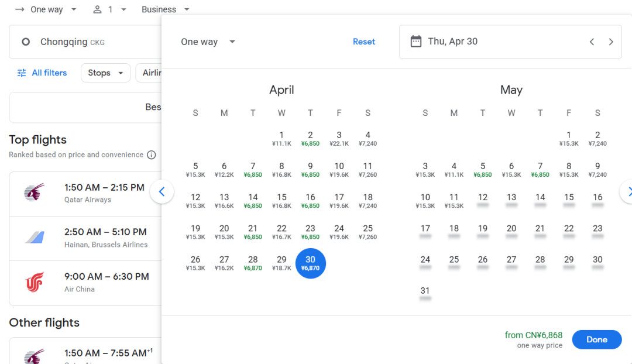
Task: Select the 1:50 AM – 7:55 AM other flight
Action: (85, 352)
